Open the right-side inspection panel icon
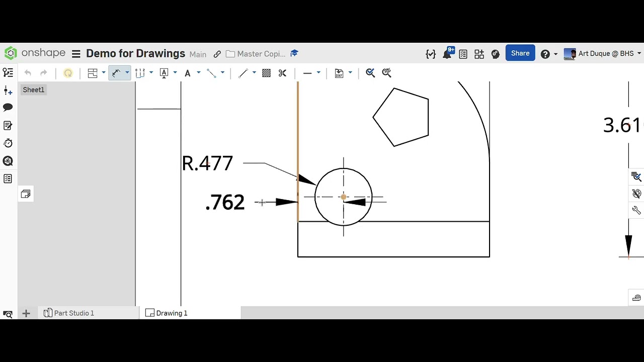 [x=636, y=176]
